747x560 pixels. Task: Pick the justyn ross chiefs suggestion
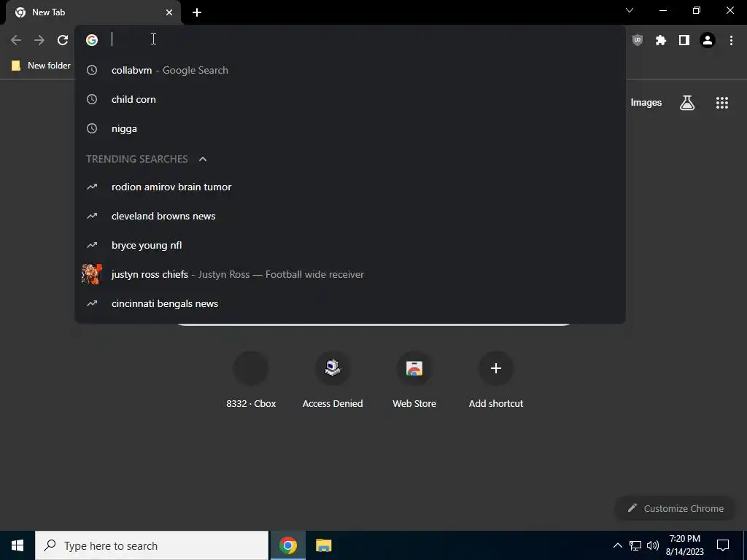coord(350,274)
